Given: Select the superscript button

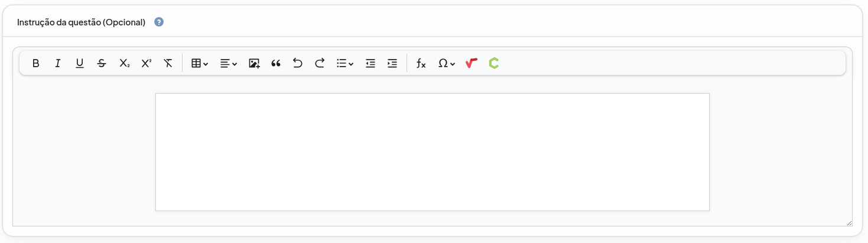Looking at the screenshot, I should tap(146, 63).
